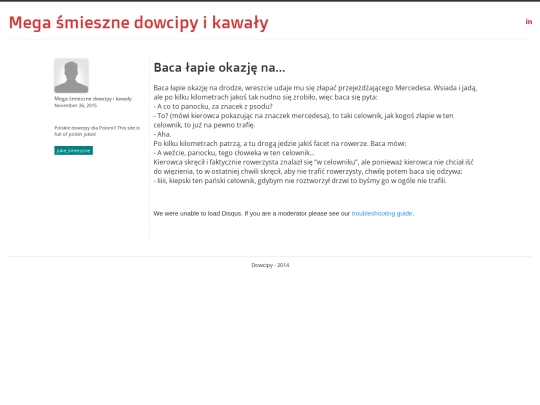Screen dimensions: 540x405
Task: Open the LinkedIn icon in header
Action: click(529, 22)
